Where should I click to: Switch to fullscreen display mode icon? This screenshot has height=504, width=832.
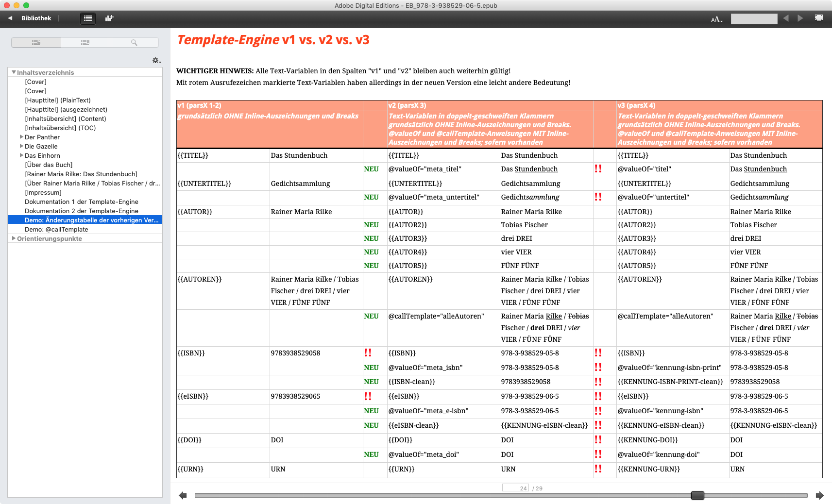click(x=819, y=18)
